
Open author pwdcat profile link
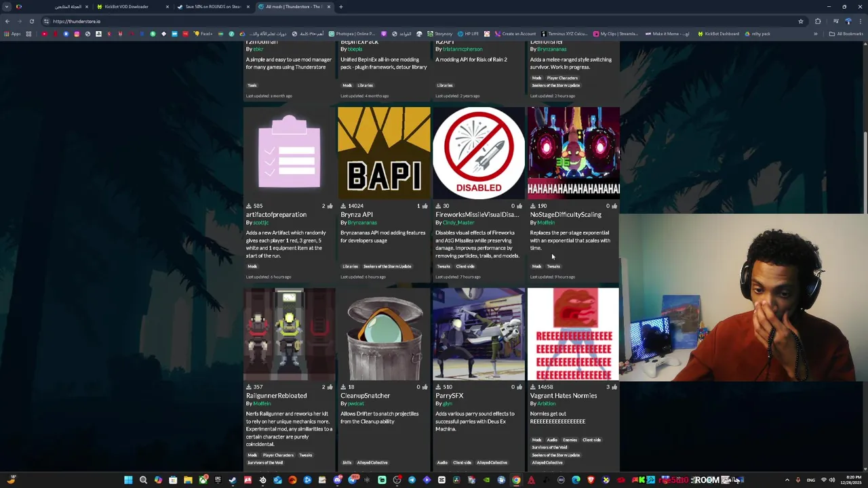(x=356, y=404)
